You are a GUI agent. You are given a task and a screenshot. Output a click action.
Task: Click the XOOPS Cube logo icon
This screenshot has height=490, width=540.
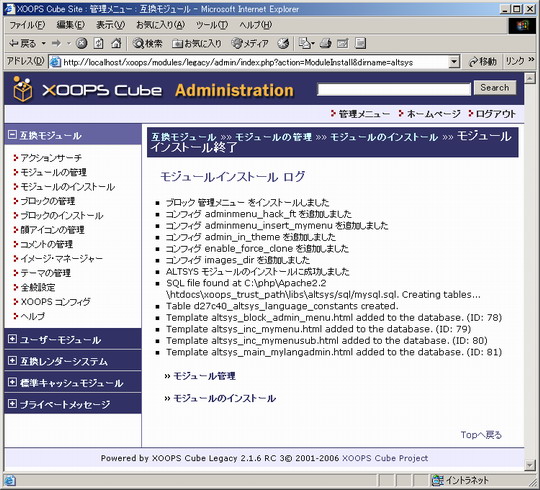pos(23,89)
